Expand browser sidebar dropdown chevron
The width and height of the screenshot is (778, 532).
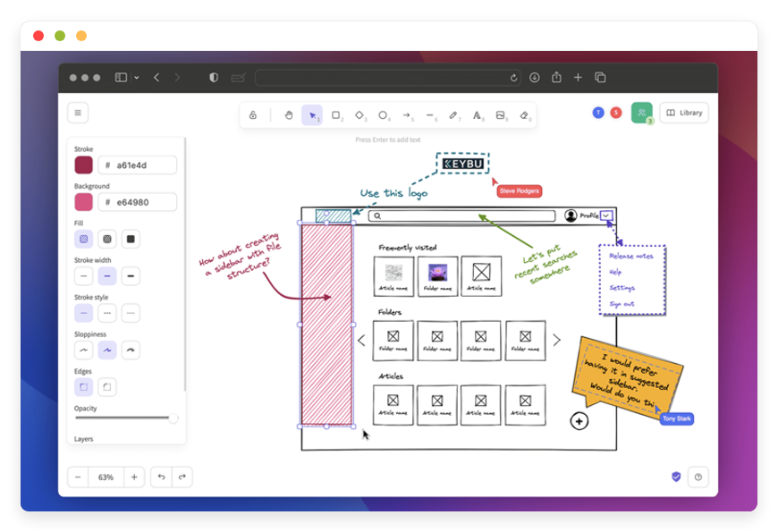pyautogui.click(x=137, y=78)
